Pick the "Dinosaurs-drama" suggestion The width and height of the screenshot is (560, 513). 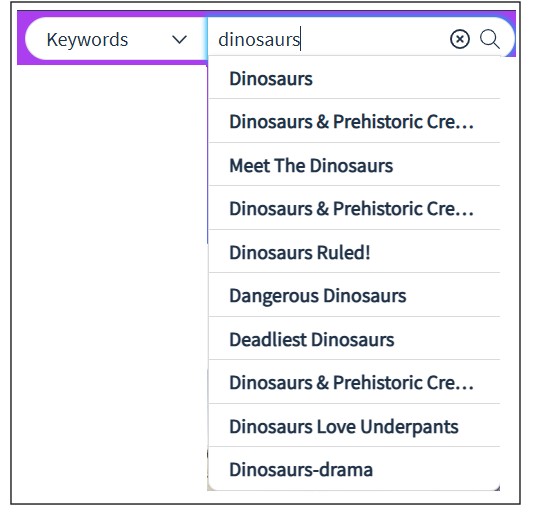[x=354, y=469]
